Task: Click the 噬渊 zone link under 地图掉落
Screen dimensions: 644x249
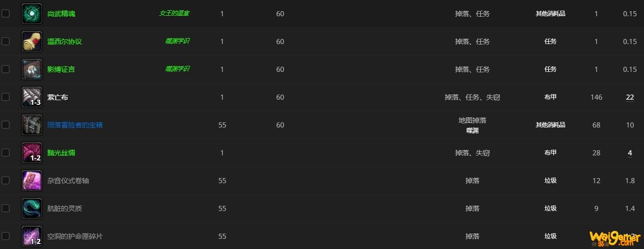Action: click(x=473, y=131)
